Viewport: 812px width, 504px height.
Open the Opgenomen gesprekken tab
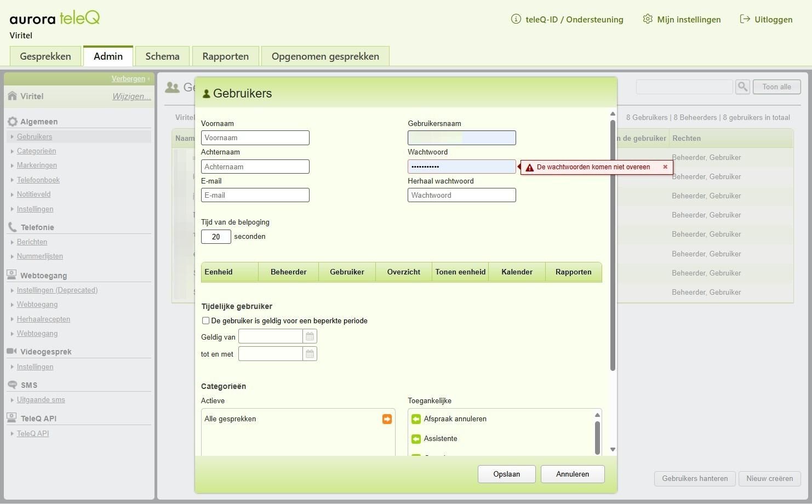point(325,56)
